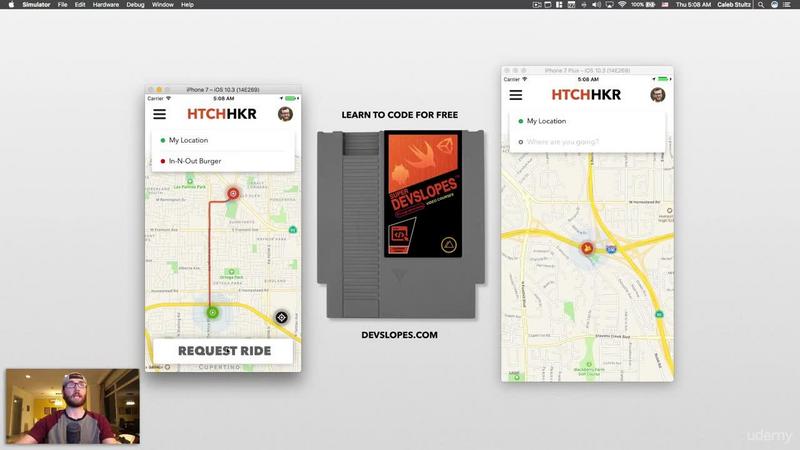Open the Window menu
800x450 pixels.
coord(163,5)
